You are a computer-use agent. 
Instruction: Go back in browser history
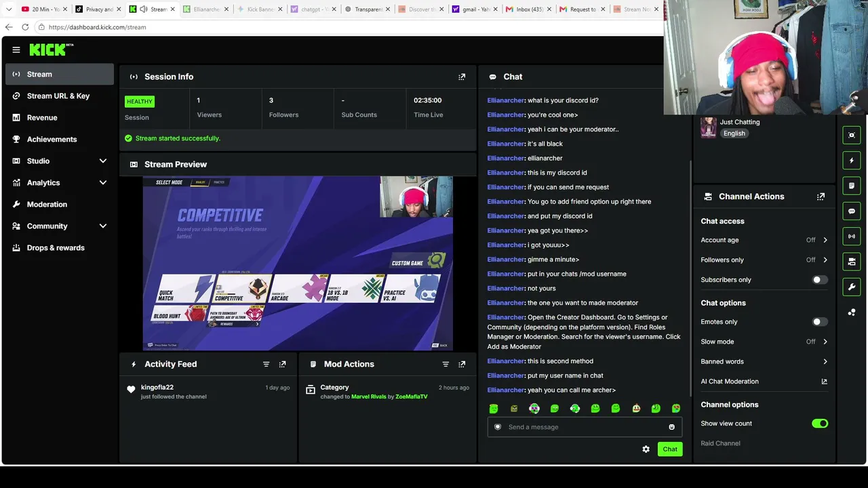pos(9,27)
